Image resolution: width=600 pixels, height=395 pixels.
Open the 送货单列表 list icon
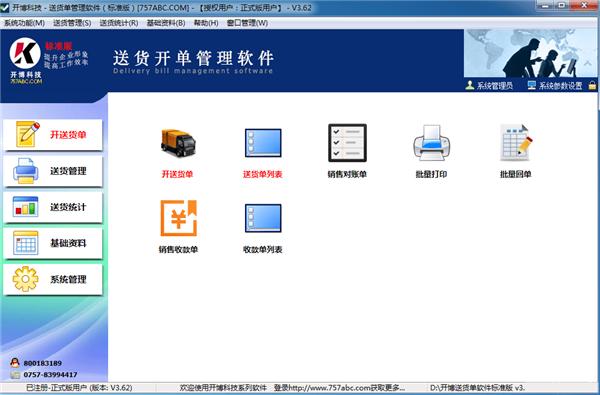click(263, 143)
